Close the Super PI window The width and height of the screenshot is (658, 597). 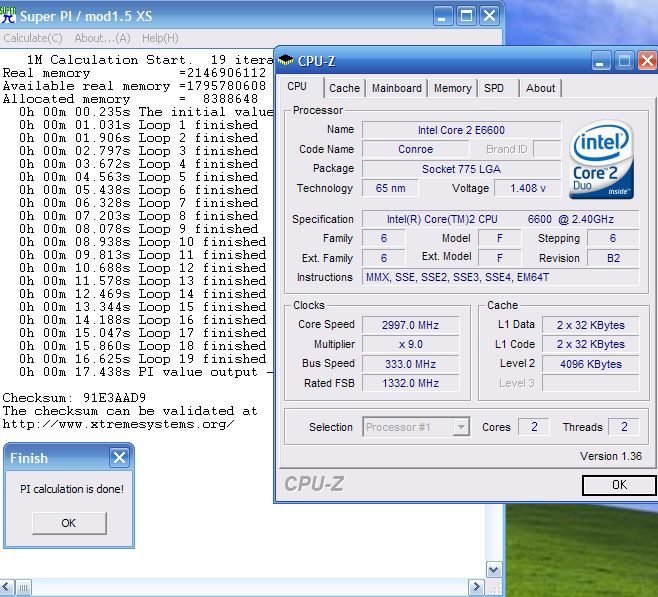(490, 16)
